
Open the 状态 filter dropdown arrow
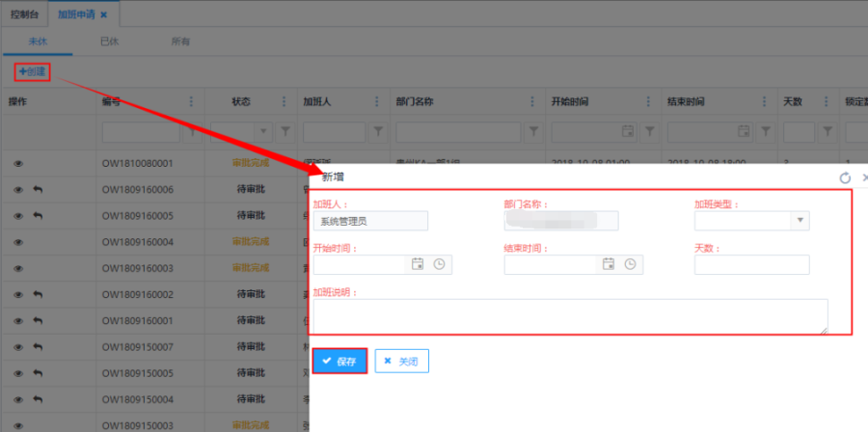tap(264, 131)
